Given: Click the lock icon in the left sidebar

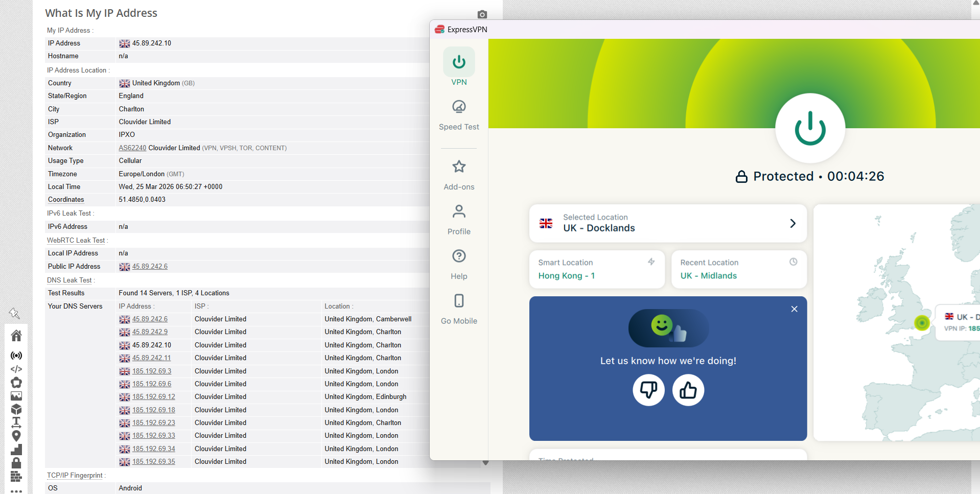Looking at the screenshot, I should tap(16, 462).
